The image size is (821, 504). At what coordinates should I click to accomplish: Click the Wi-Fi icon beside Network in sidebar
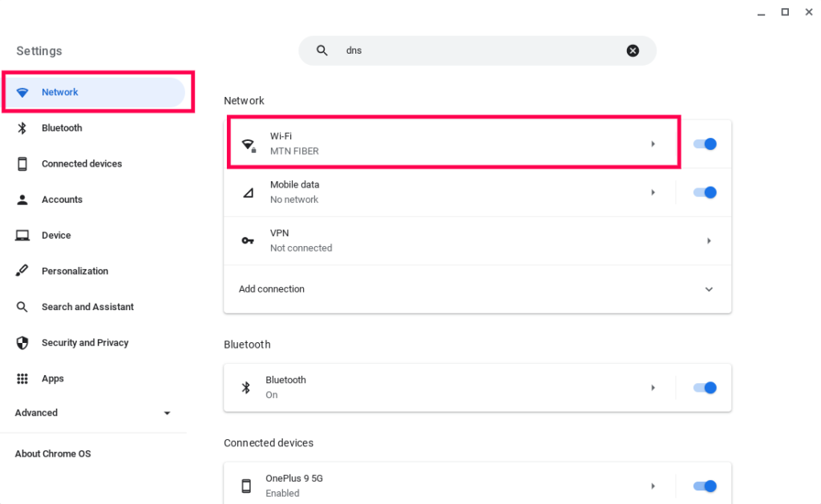click(22, 93)
